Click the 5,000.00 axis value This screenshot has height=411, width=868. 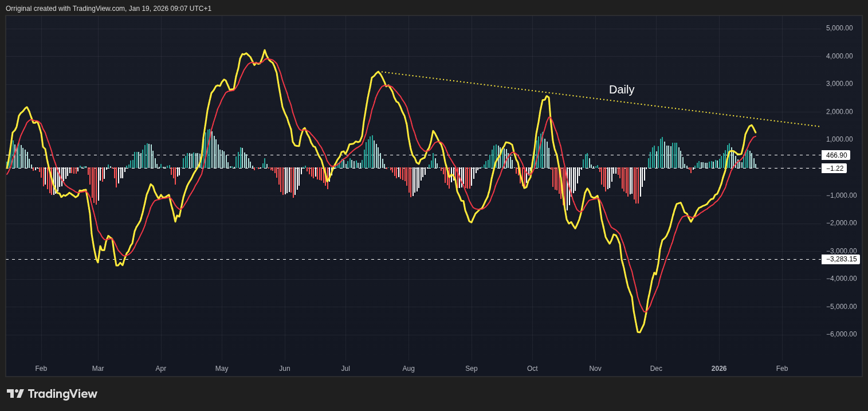coord(839,28)
